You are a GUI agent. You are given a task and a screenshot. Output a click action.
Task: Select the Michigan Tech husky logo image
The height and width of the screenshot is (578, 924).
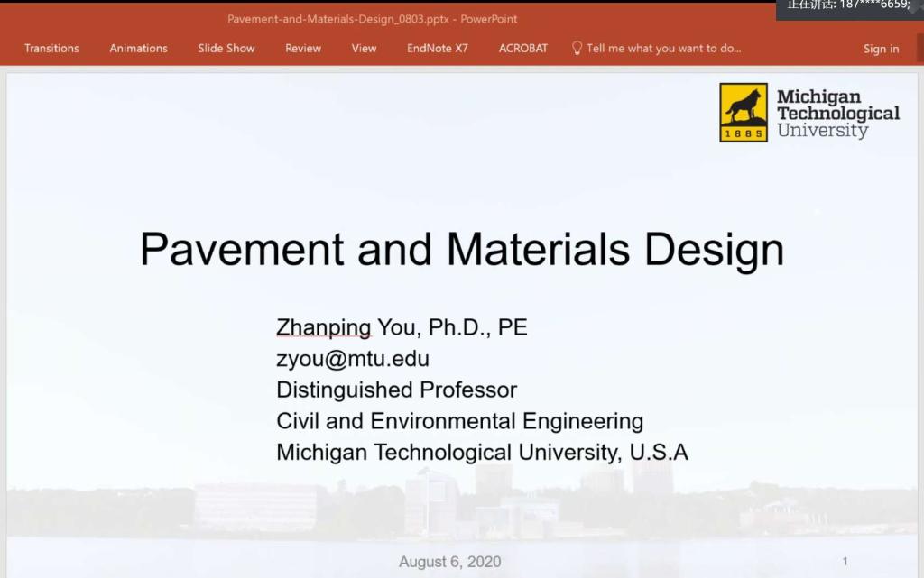tap(744, 113)
